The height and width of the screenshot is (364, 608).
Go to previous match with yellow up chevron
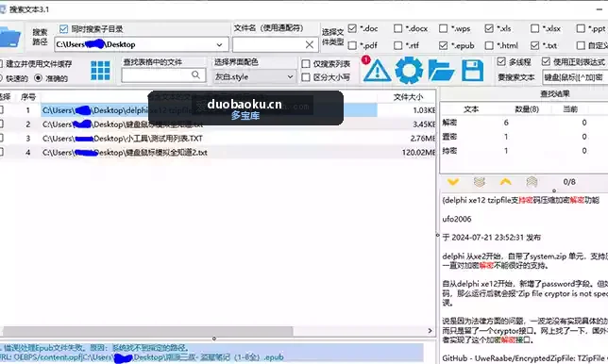point(506,182)
